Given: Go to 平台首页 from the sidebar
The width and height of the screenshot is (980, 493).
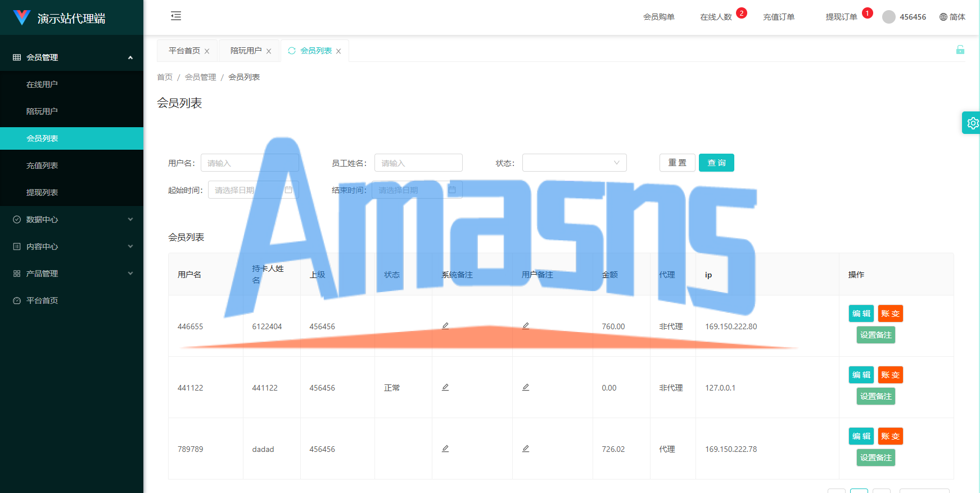Looking at the screenshot, I should tap(72, 301).
